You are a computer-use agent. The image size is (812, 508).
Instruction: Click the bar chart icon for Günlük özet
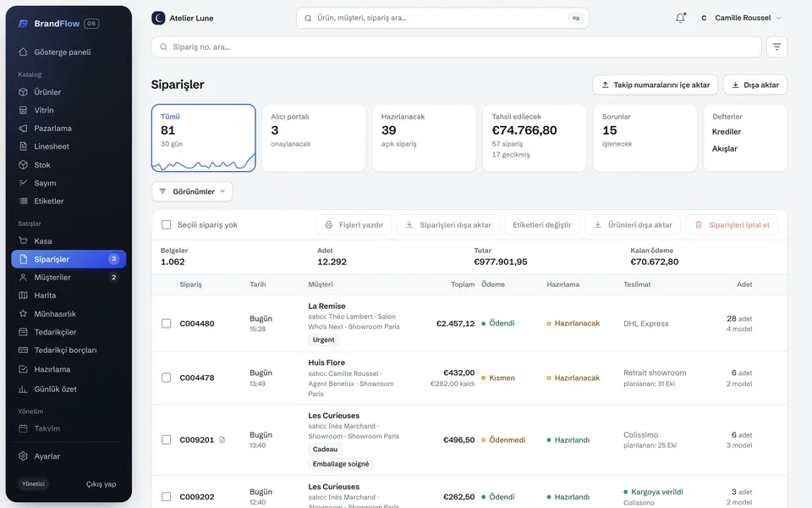[23, 389]
